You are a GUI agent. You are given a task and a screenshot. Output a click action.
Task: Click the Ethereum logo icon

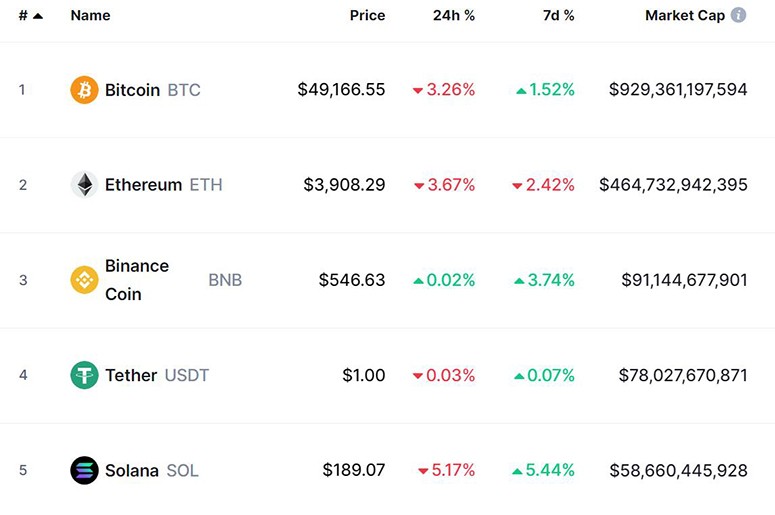point(84,185)
